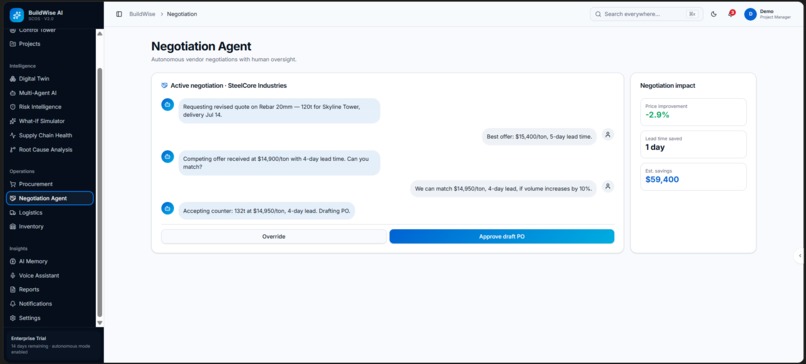The height and width of the screenshot is (364, 806).
Task: Click bot avatar beside Competing offer message
Action: tap(168, 157)
